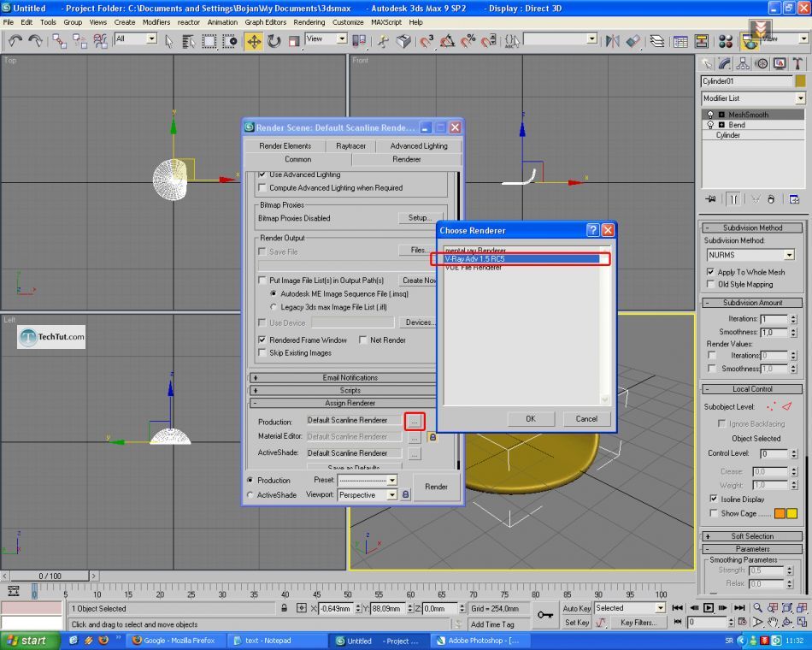Click Cancel in Choose Renderer dialog
Viewport: 812px width, 650px height.
586,419
